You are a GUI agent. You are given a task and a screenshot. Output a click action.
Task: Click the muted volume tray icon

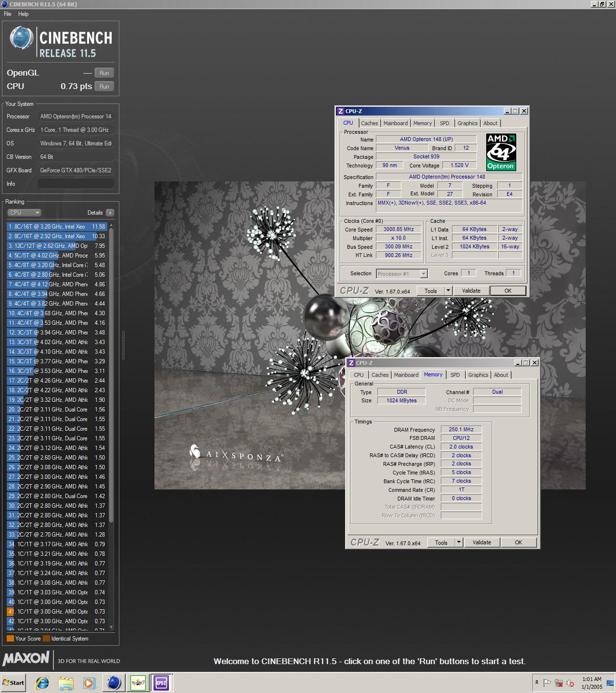pyautogui.click(x=570, y=682)
